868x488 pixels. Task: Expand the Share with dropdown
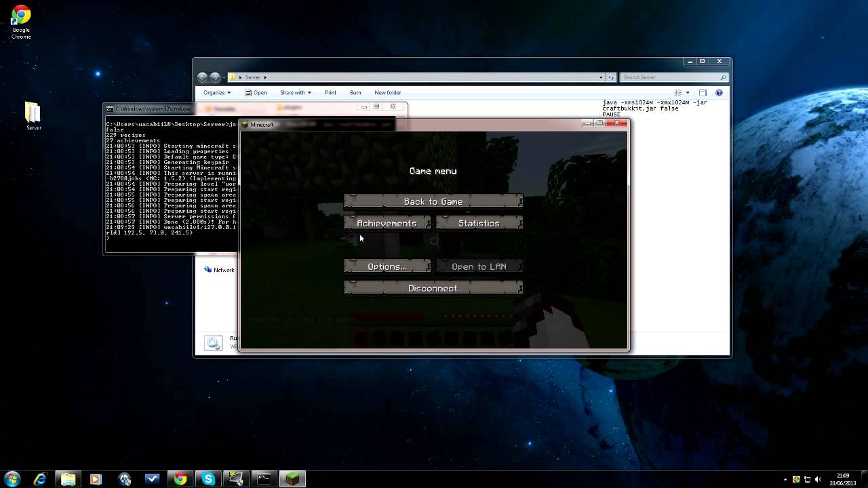[296, 92]
